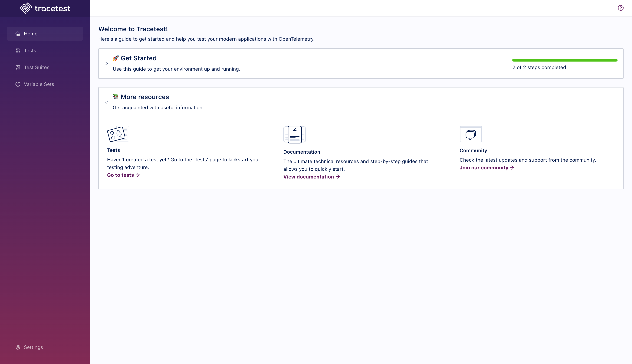Click the Documentation card illustration
632x364 pixels.
(x=294, y=134)
